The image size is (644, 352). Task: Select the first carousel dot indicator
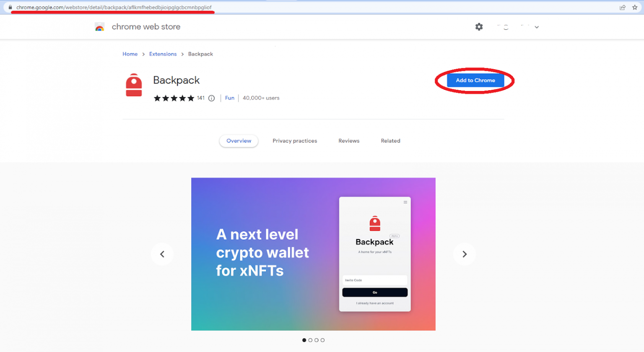coord(304,340)
